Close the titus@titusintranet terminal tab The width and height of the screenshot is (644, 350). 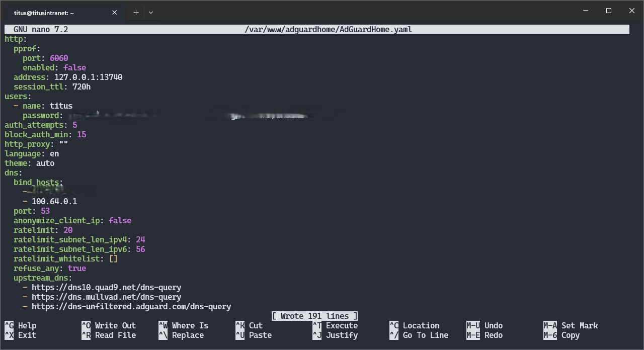coord(115,13)
